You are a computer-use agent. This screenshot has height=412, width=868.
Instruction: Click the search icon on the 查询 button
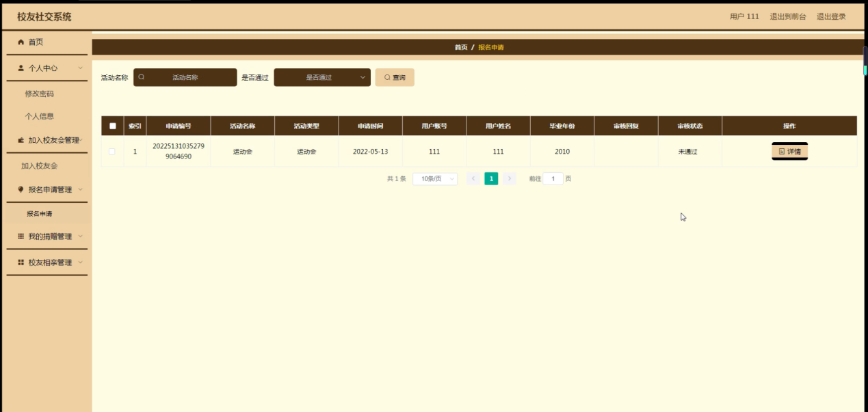pyautogui.click(x=387, y=78)
